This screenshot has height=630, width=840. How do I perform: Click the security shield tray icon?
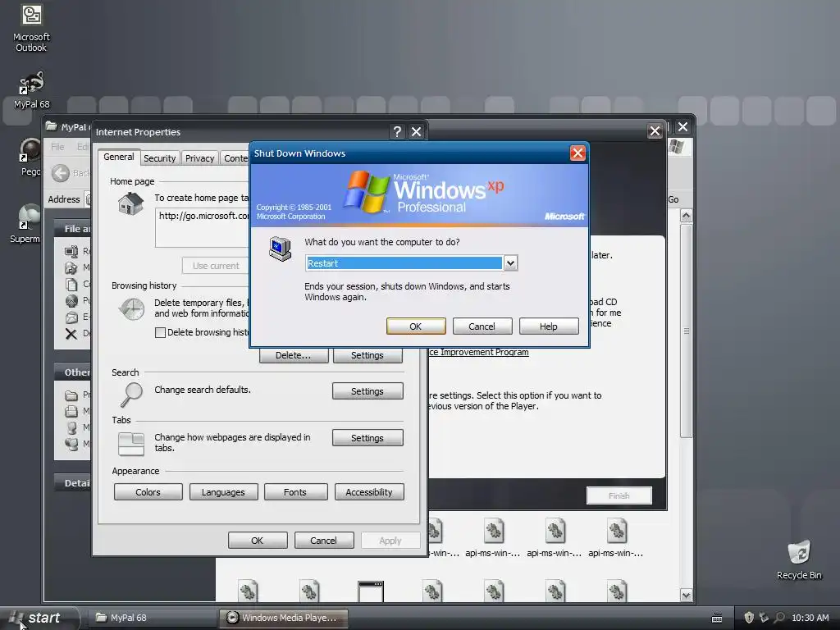(x=749, y=618)
